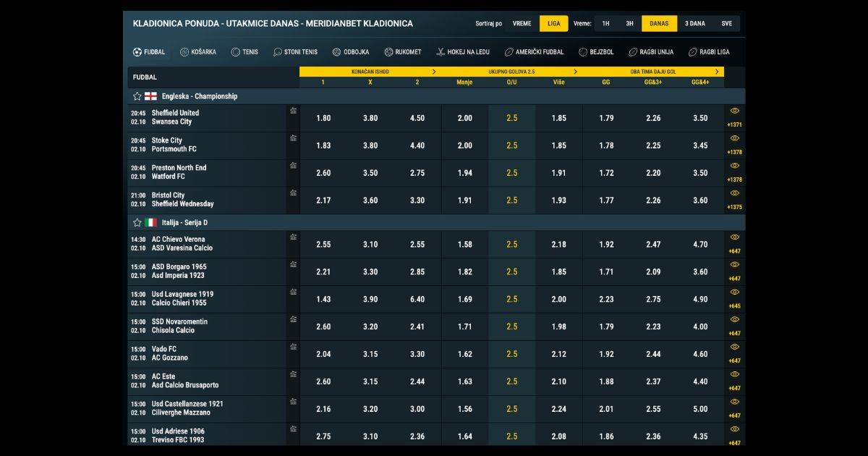Expand Konačan ishod market arrow
Viewport: 868px width, 456px height.
(x=434, y=72)
